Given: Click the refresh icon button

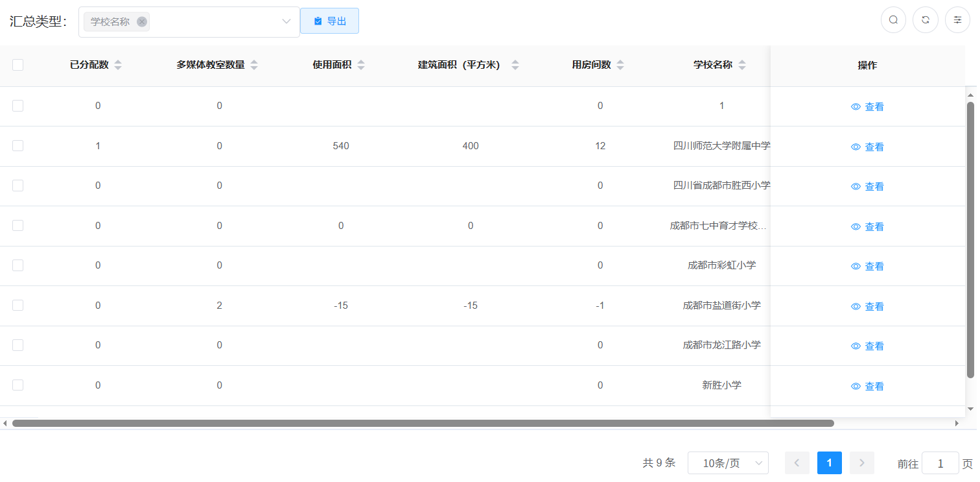Looking at the screenshot, I should (x=926, y=20).
